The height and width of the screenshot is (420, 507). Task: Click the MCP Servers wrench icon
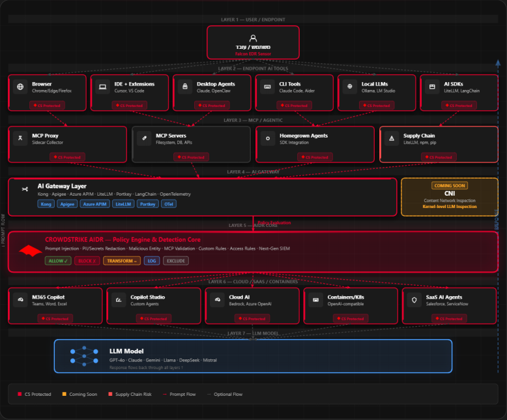click(x=144, y=138)
